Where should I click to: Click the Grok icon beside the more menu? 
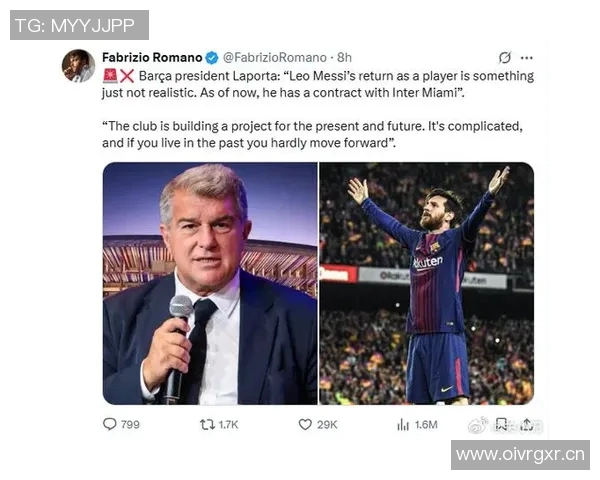505,58
